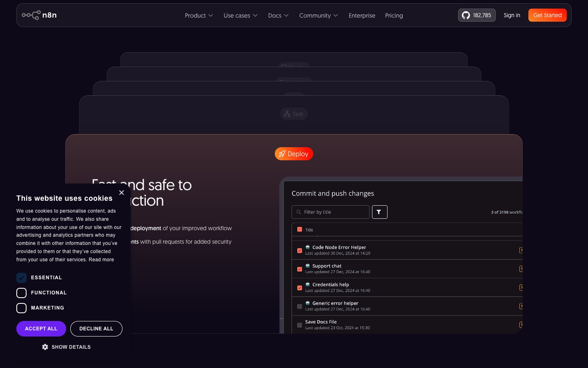Viewport: 588px width, 368px height.
Task: Open the GitHub stars counter
Action: tap(477, 15)
